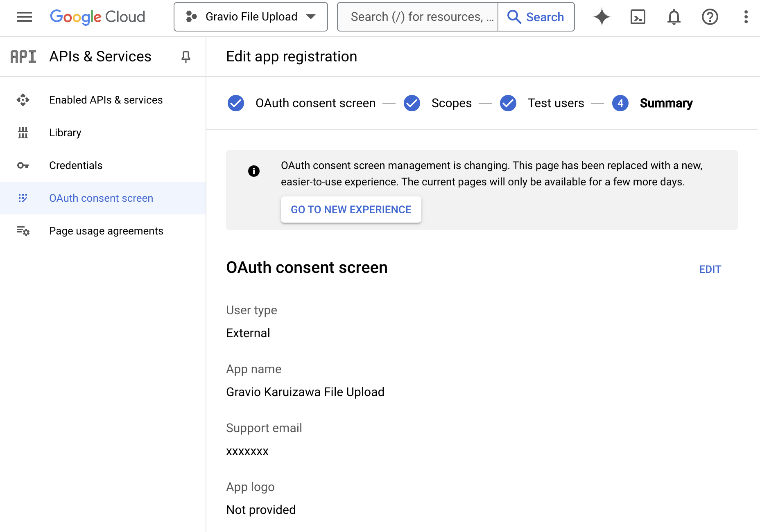This screenshot has width=760, height=532.
Task: Open the Gravio File Upload project picker
Action: pyautogui.click(x=251, y=17)
